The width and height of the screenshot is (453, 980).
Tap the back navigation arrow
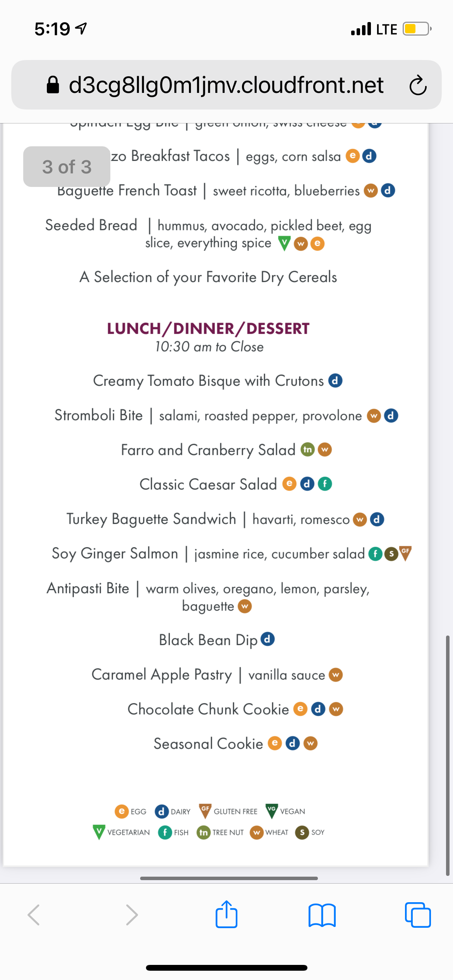[34, 915]
